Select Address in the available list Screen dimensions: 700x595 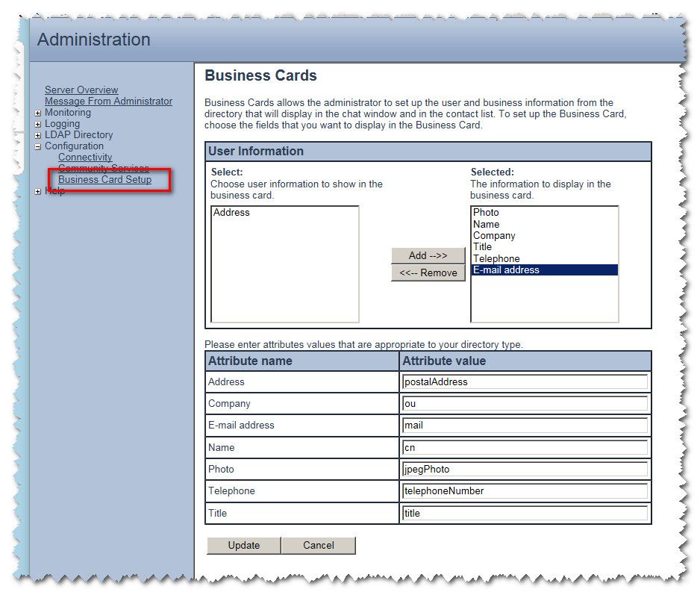(x=231, y=213)
